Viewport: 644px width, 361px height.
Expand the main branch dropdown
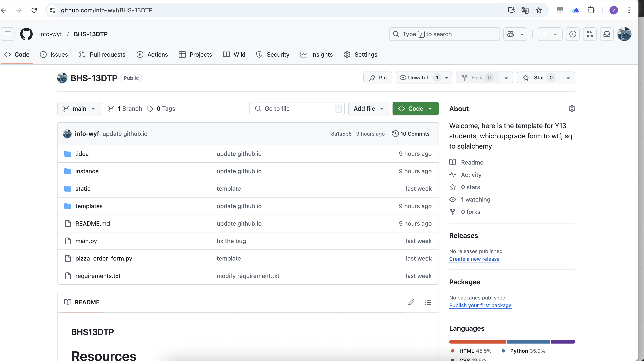tap(79, 109)
